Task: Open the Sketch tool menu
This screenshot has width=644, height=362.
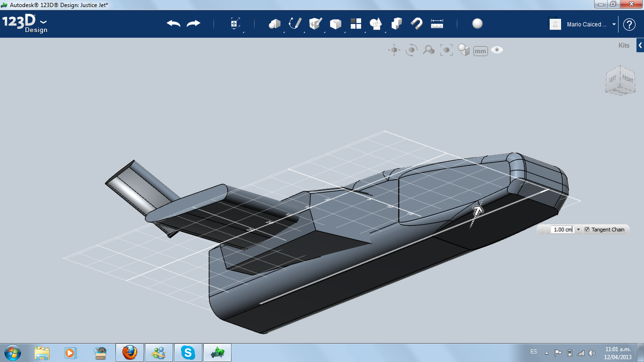Action: [295, 24]
